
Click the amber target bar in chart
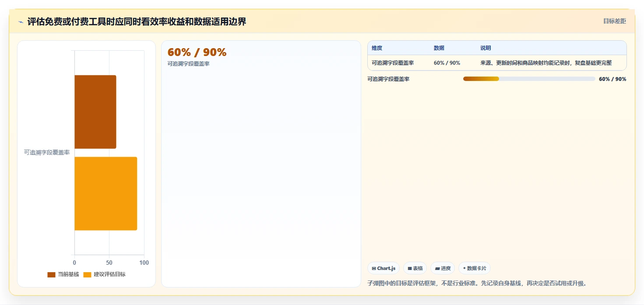(x=106, y=193)
